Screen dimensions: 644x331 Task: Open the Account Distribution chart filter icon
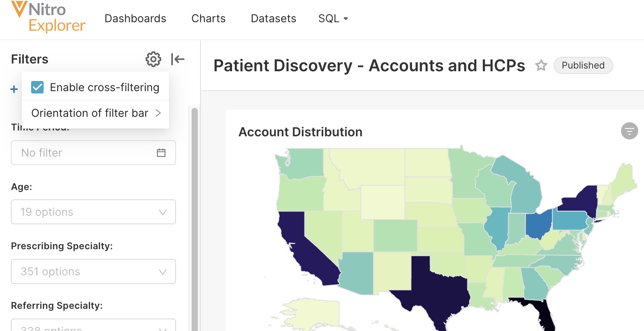[629, 131]
